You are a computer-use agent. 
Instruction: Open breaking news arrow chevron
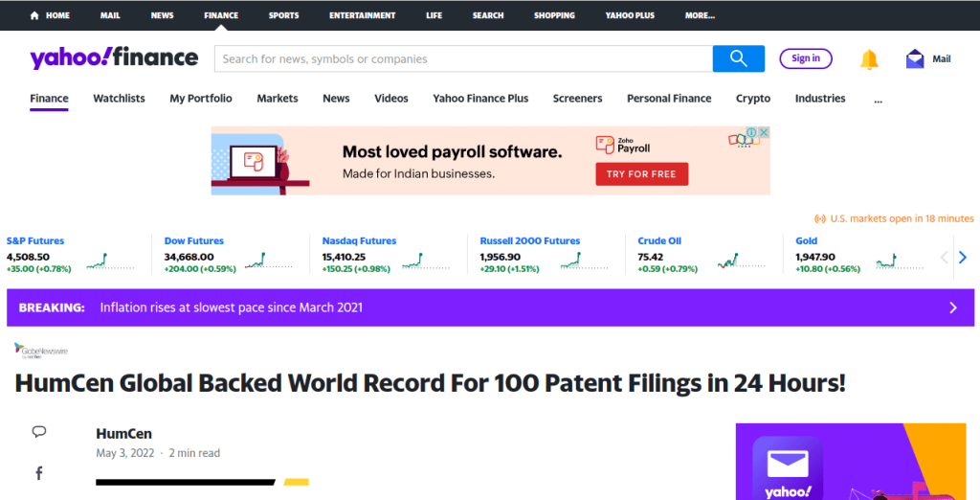coord(952,307)
